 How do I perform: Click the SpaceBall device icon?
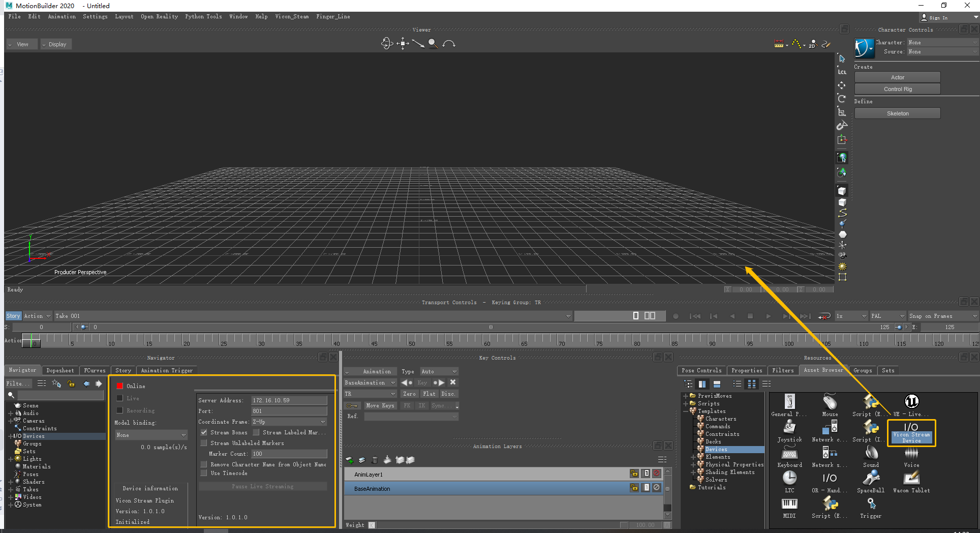871,479
